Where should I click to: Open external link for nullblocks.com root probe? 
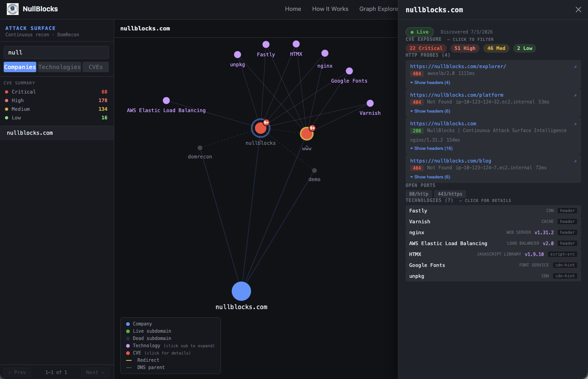click(x=575, y=123)
